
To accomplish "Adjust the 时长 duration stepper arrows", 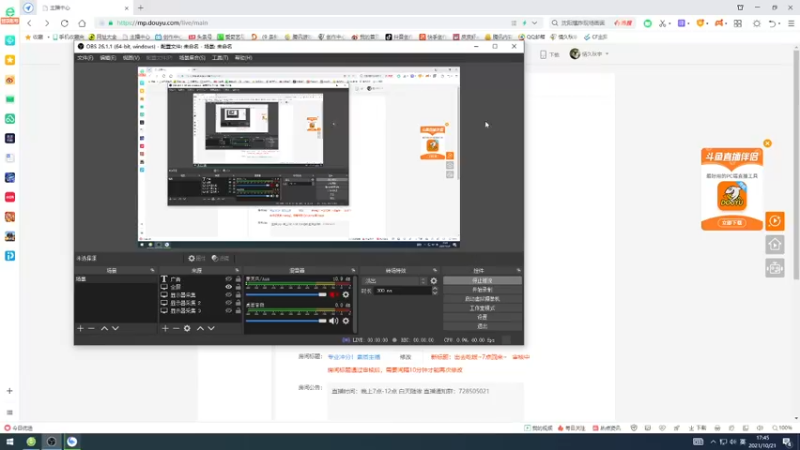I will tap(435, 290).
